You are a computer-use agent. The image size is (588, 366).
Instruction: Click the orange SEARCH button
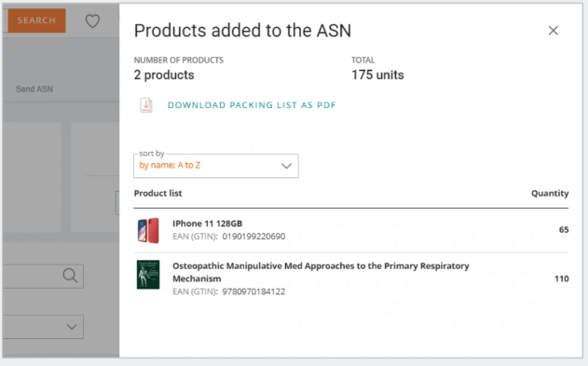pyautogui.click(x=36, y=20)
